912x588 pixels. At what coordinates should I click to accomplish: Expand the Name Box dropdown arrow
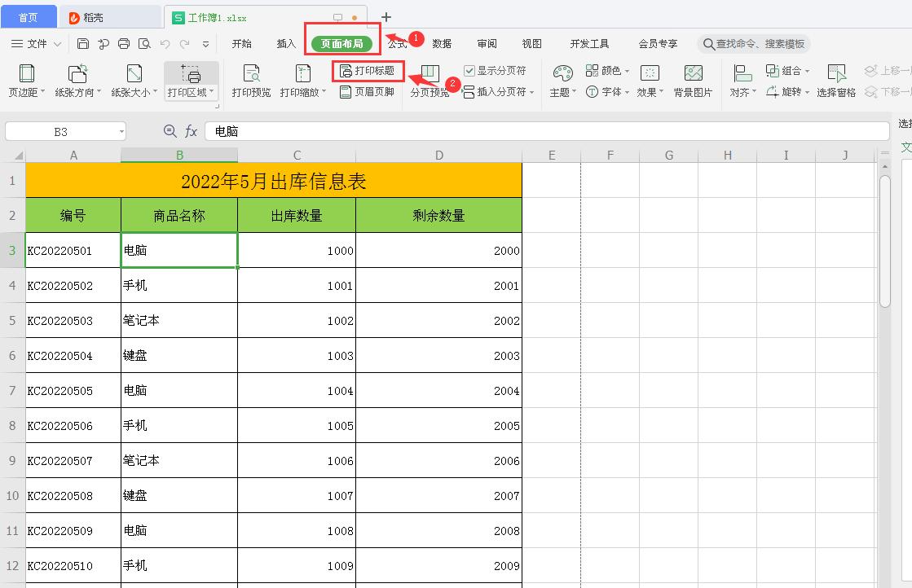[x=121, y=130]
